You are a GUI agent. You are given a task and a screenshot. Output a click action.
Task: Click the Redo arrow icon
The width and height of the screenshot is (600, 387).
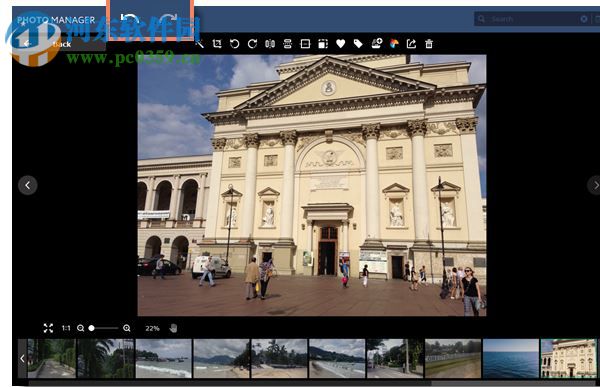click(168, 18)
